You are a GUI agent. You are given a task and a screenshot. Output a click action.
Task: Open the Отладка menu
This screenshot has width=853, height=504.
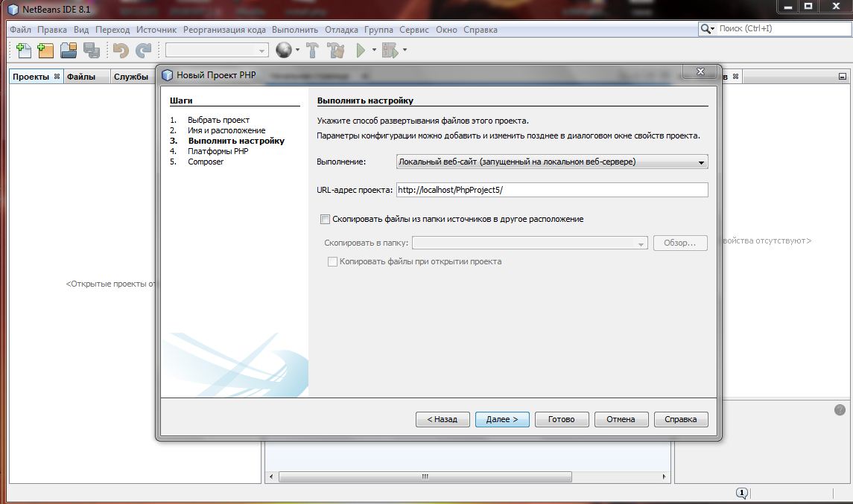(341, 30)
